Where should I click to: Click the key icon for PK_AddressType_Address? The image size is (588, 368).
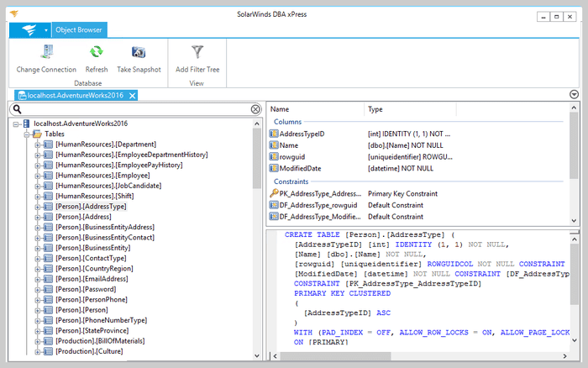point(274,193)
